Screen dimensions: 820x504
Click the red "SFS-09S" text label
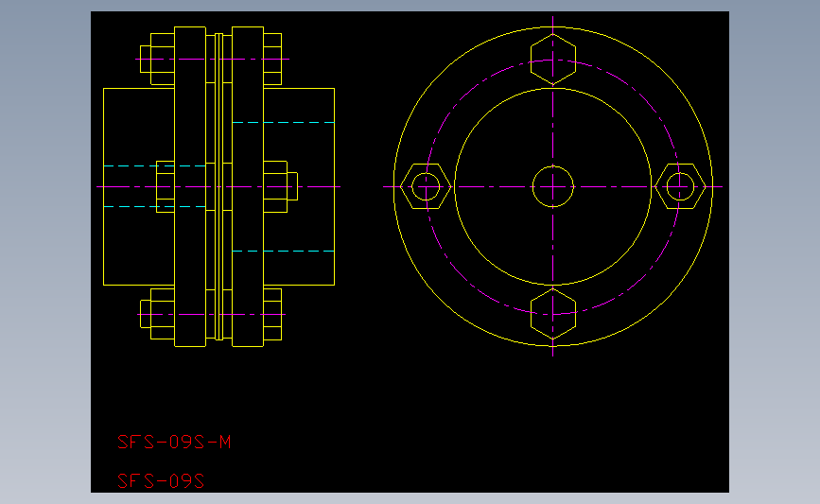click(161, 481)
